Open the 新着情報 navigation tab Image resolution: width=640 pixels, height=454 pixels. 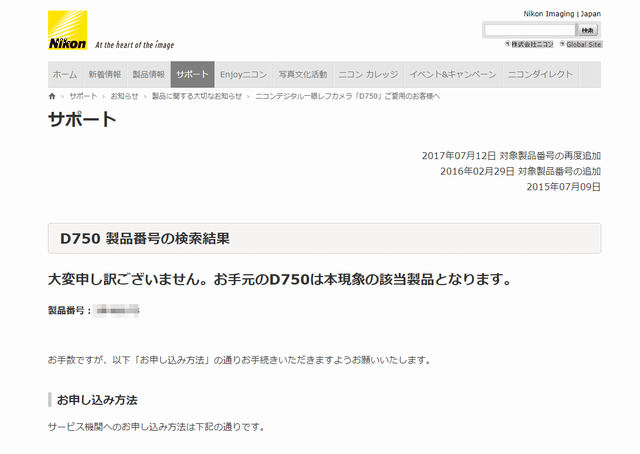105,74
